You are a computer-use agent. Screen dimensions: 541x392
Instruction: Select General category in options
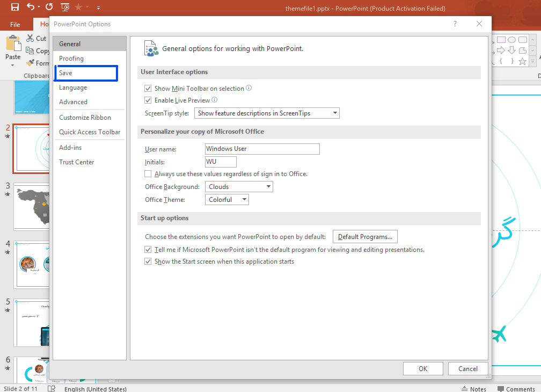coord(90,44)
